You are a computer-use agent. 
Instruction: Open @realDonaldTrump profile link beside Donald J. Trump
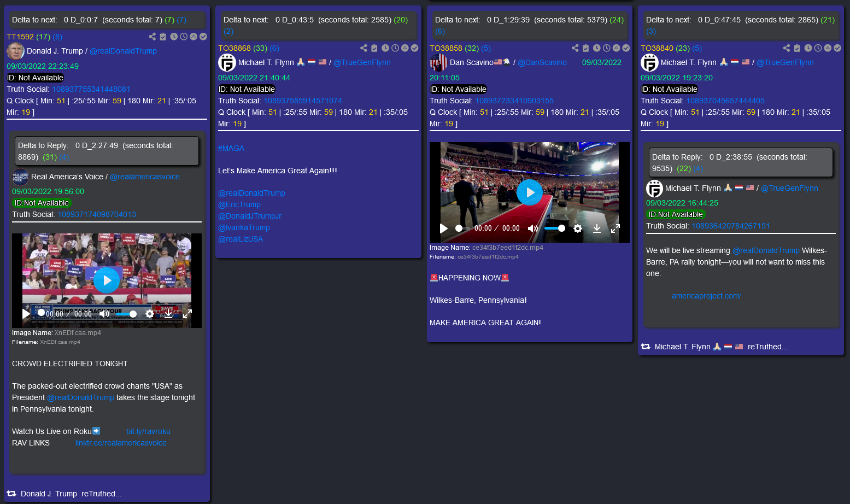pyautogui.click(x=123, y=51)
